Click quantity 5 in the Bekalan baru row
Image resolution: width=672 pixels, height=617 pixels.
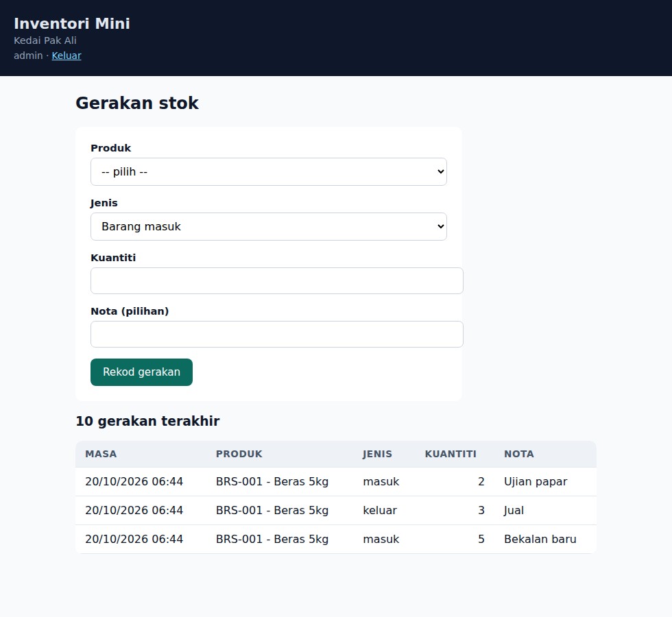pos(481,539)
